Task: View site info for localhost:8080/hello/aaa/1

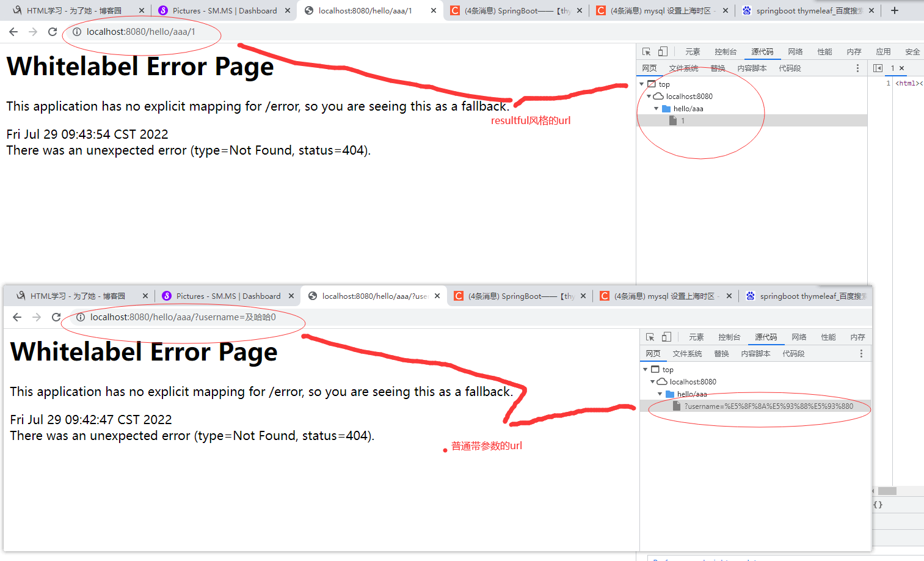Action: [77, 32]
